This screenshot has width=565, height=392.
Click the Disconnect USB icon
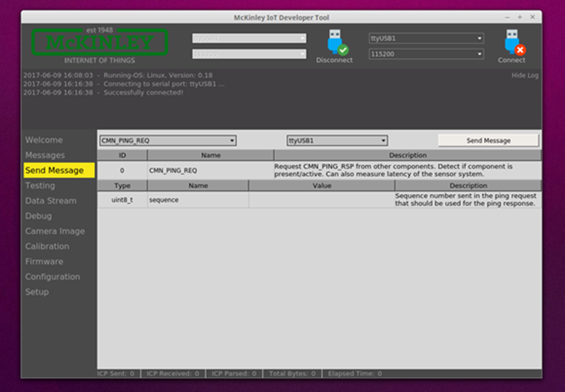pyautogui.click(x=337, y=42)
